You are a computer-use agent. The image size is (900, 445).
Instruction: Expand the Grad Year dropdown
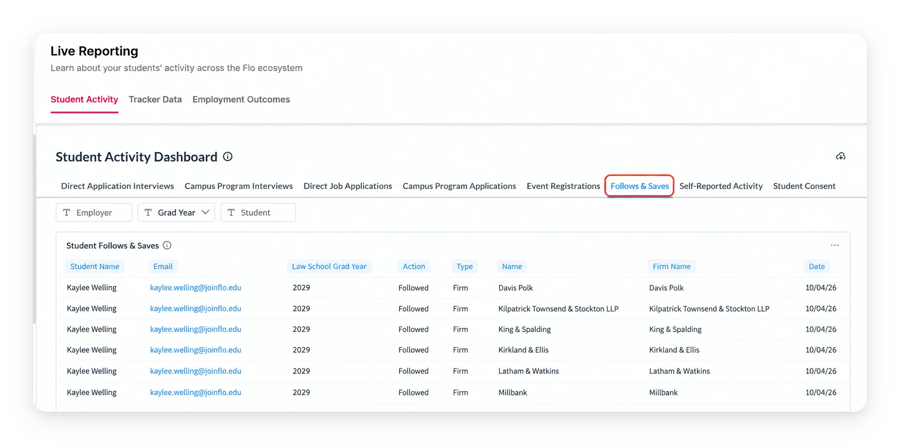[x=177, y=212]
